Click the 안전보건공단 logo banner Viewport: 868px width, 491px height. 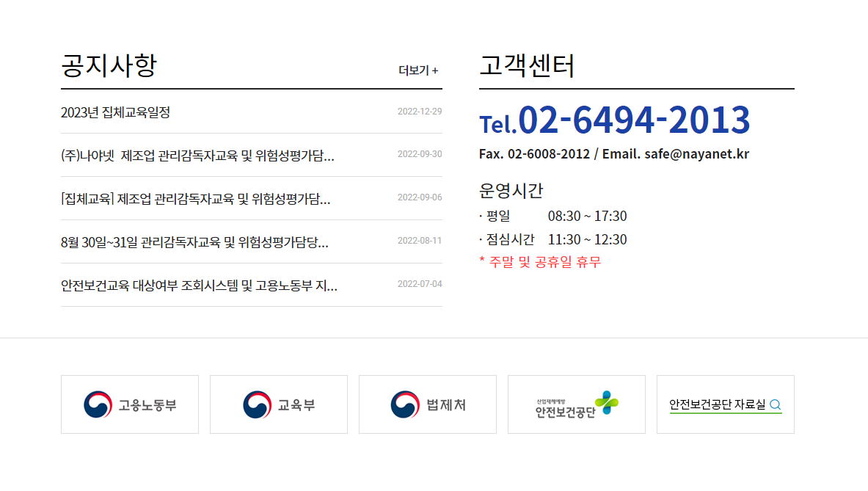coord(576,404)
